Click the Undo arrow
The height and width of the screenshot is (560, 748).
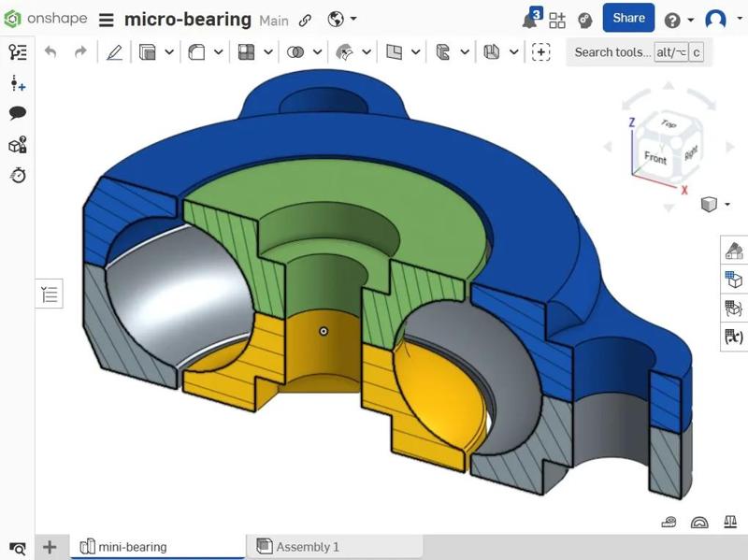[x=50, y=51]
